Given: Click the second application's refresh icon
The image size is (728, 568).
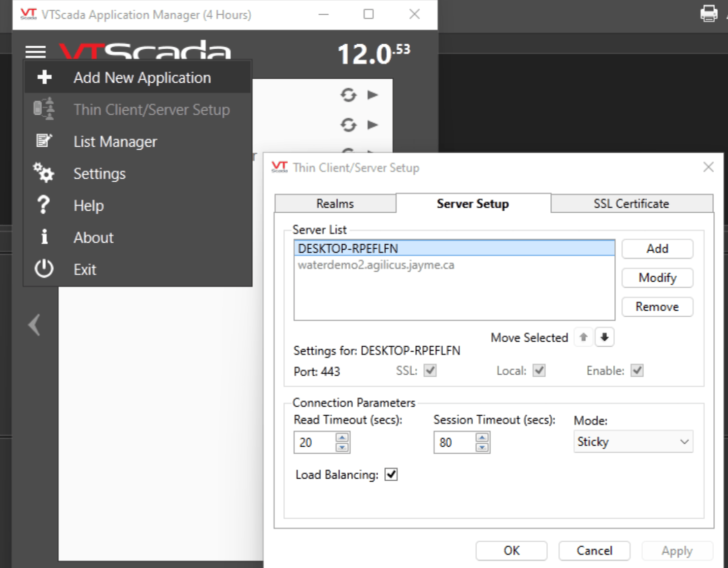Looking at the screenshot, I should [x=348, y=125].
